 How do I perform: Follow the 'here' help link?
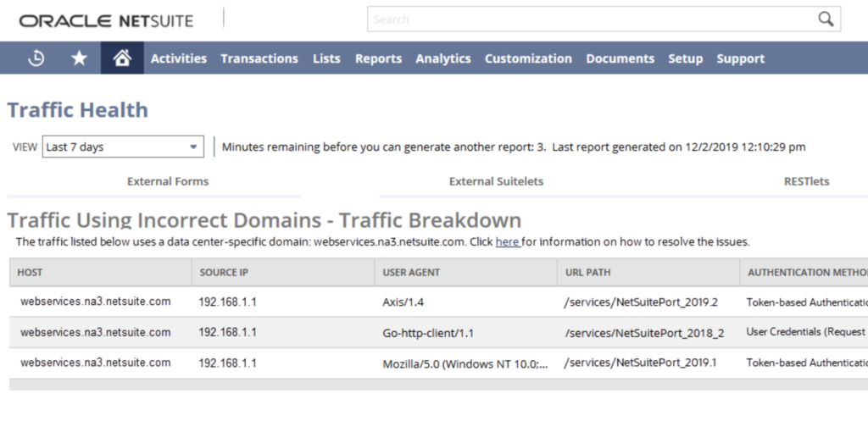pos(507,242)
